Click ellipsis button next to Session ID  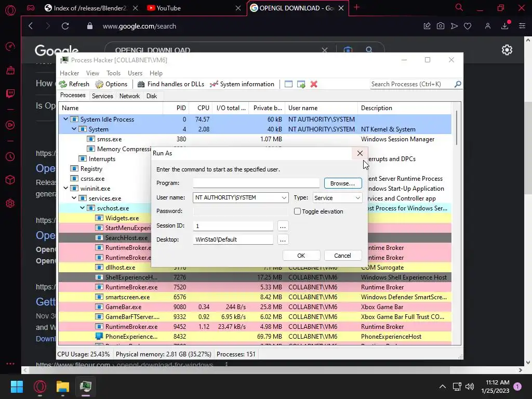pyautogui.click(x=283, y=226)
